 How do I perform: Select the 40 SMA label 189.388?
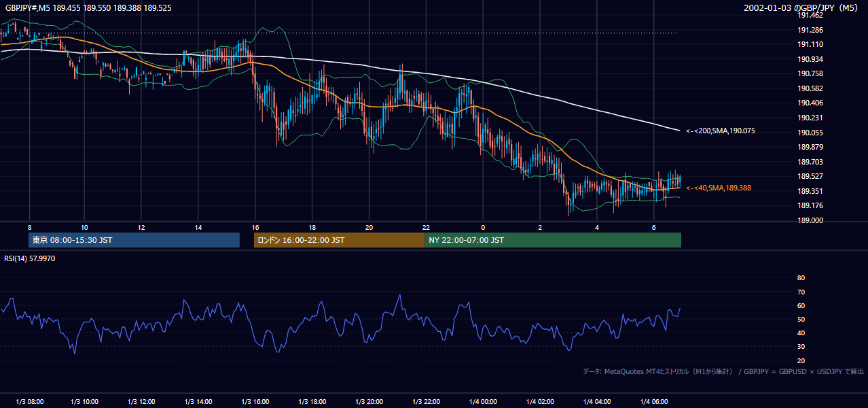pos(719,188)
